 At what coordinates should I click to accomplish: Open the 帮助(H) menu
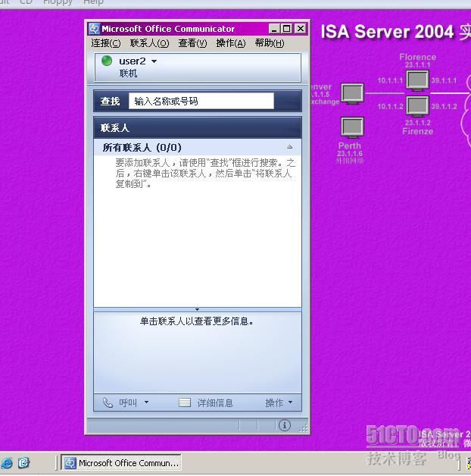pos(270,43)
